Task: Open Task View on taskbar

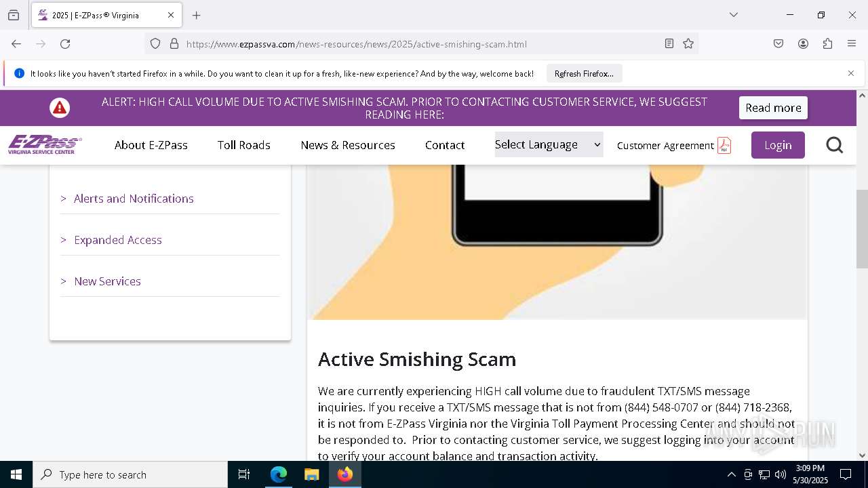Action: pyautogui.click(x=244, y=474)
